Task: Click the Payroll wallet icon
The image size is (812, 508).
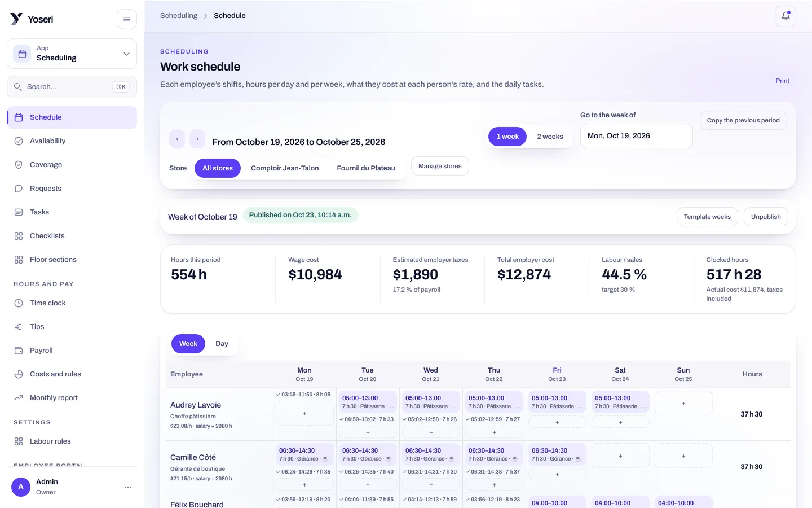Action: click(x=19, y=351)
